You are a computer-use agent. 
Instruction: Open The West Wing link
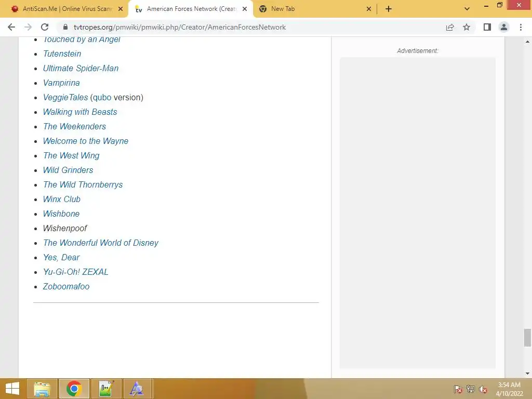point(71,156)
